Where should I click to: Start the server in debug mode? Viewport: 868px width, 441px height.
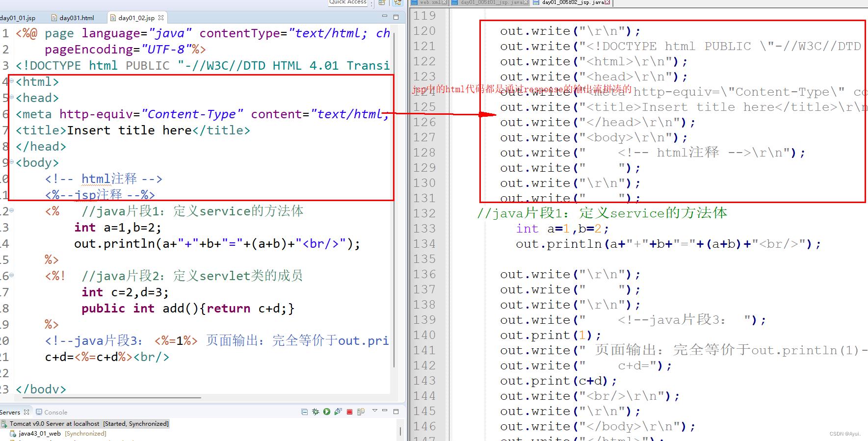click(x=316, y=412)
